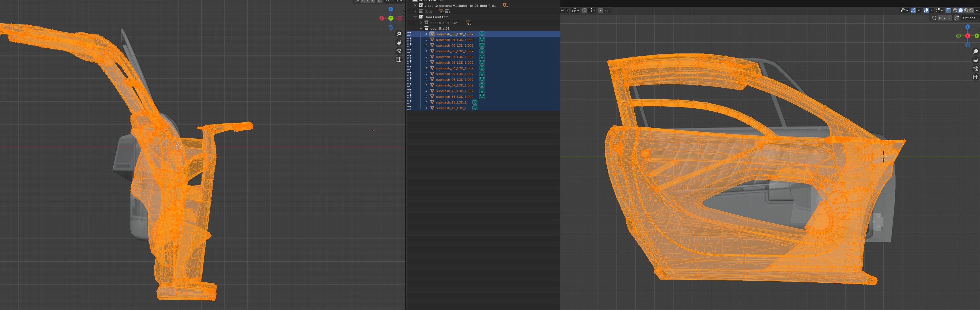Viewport: 980px width, 310px height.
Task: Toggle proportional editing button
Action: pos(601,10)
